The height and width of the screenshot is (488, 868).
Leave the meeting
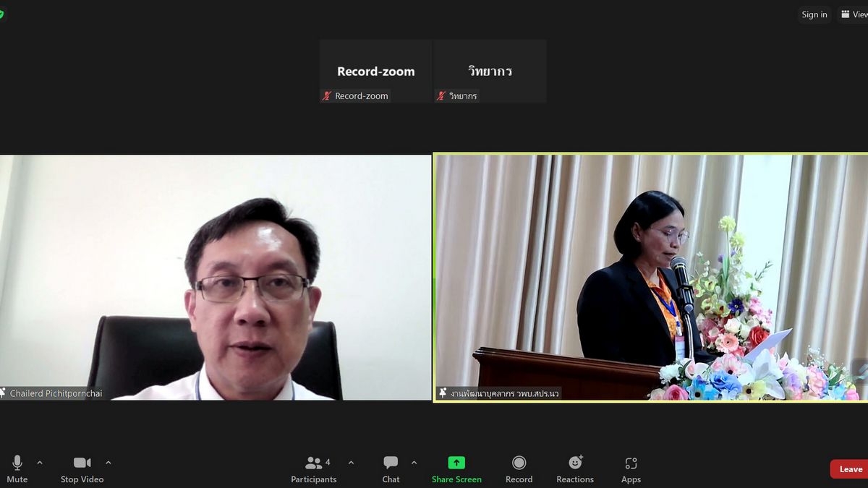[850, 469]
